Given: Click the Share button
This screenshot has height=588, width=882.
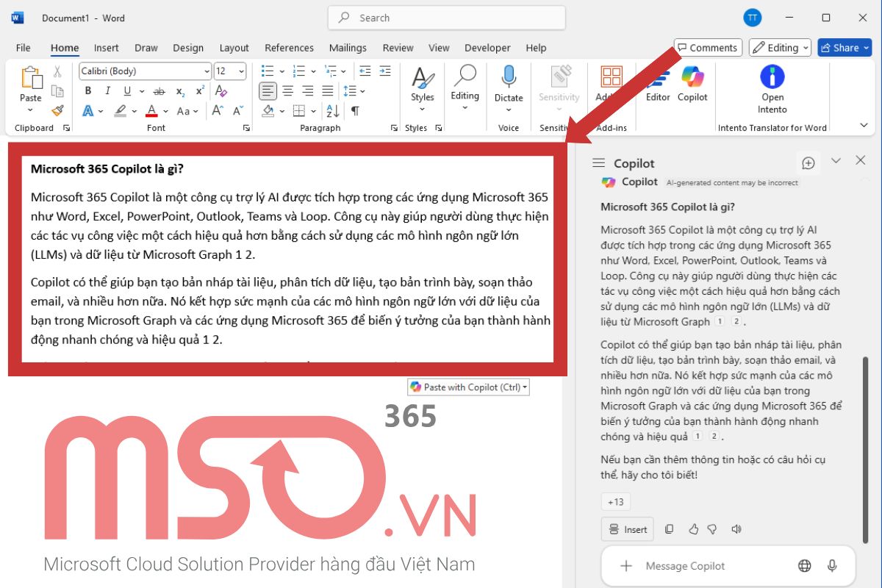Looking at the screenshot, I should coord(845,48).
